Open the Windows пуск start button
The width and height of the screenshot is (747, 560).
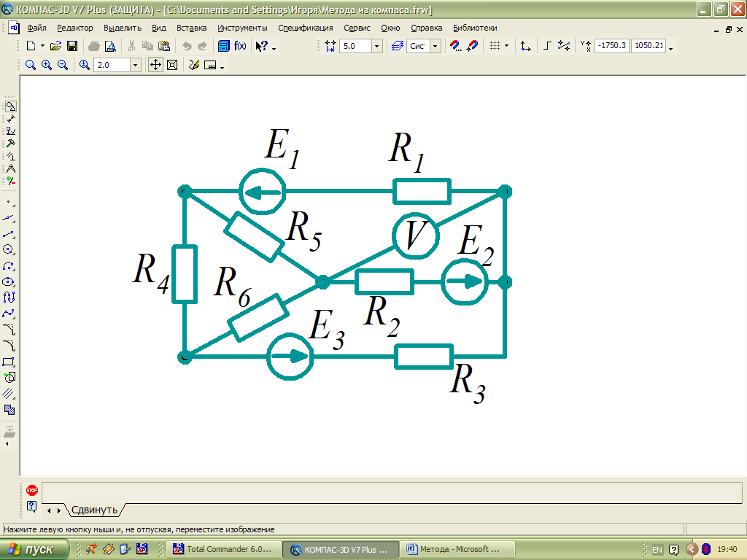click(x=32, y=550)
